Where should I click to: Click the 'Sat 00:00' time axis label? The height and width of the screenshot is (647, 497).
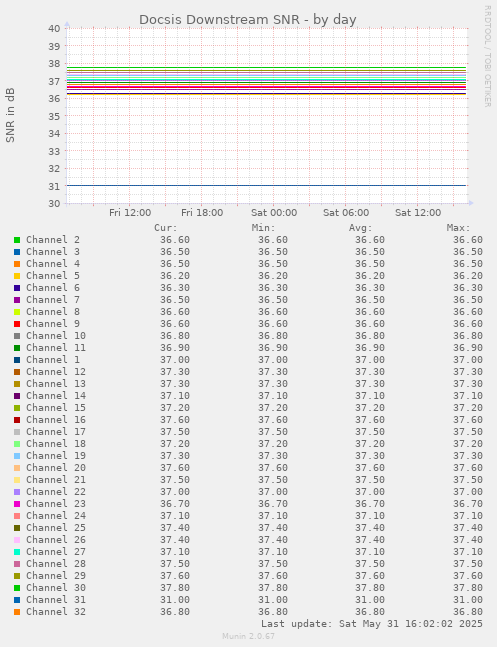[x=274, y=213]
